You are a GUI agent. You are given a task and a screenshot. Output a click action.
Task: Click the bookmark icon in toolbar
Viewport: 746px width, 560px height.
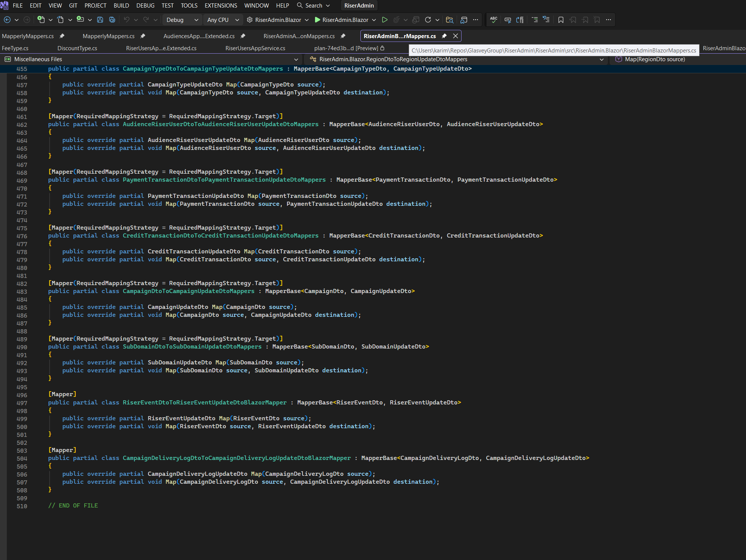(x=561, y=20)
